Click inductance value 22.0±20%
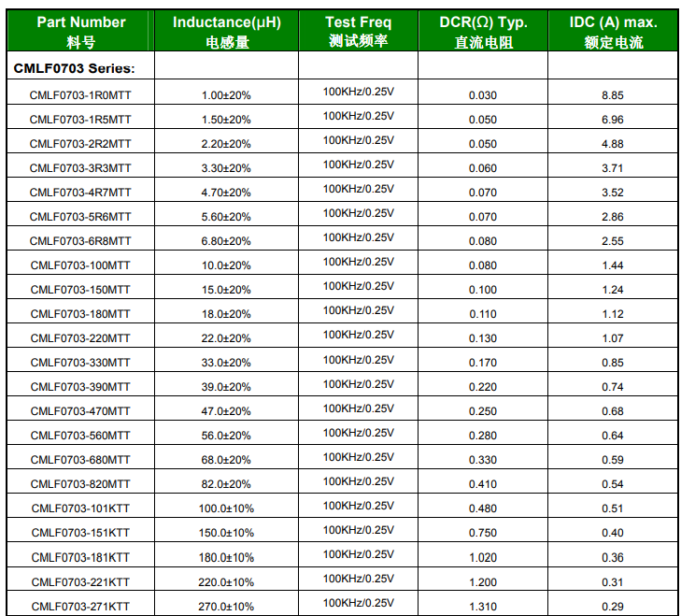The image size is (681, 616). (226, 339)
